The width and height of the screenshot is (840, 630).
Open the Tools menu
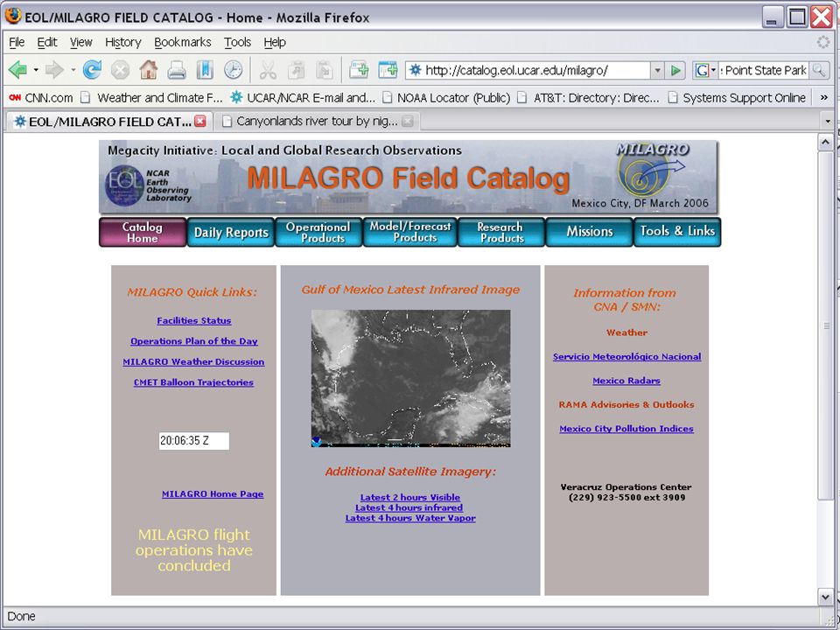(x=237, y=42)
